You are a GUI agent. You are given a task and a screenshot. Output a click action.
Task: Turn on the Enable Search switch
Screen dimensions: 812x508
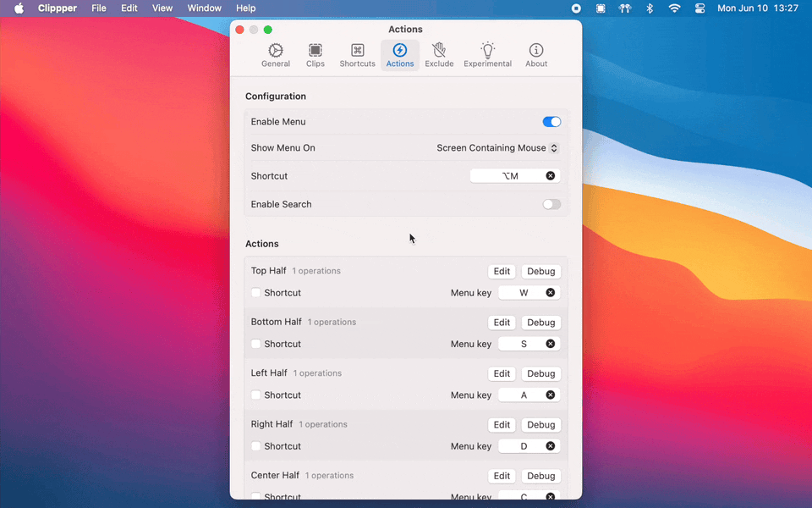(551, 204)
